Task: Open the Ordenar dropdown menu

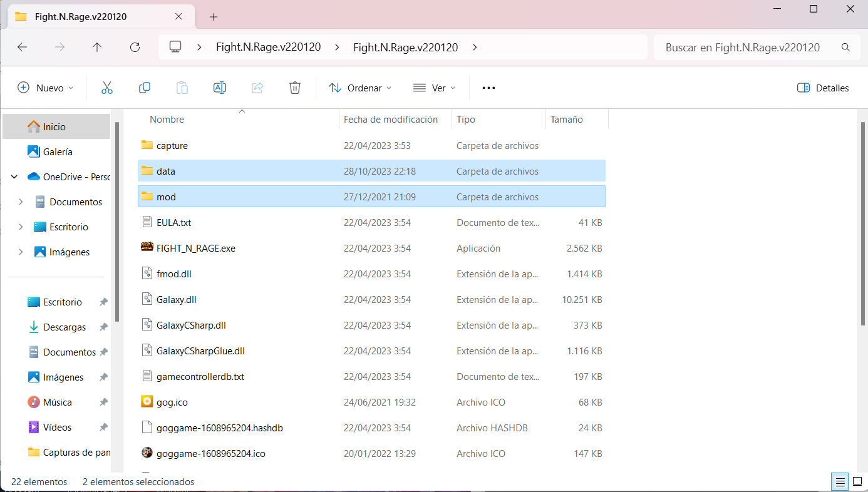Action: pyautogui.click(x=360, y=88)
